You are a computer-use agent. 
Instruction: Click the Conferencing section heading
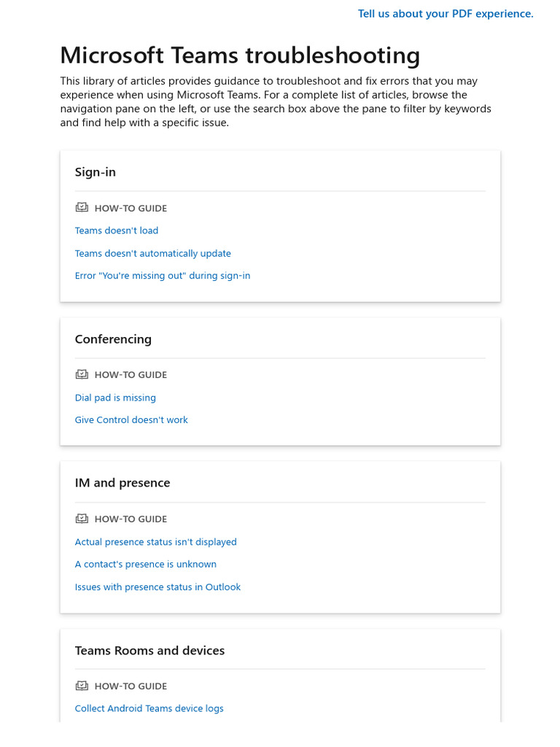113,339
